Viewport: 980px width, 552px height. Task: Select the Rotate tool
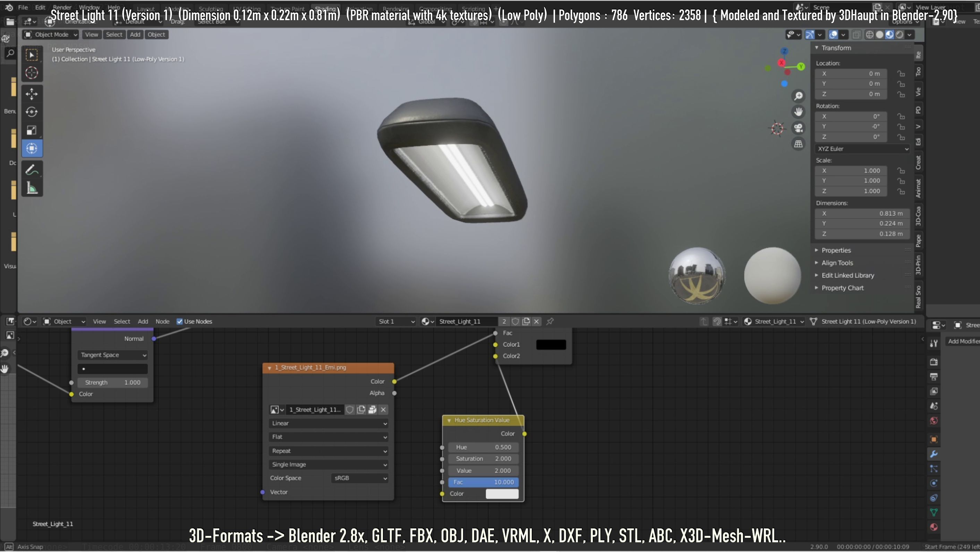tap(32, 111)
